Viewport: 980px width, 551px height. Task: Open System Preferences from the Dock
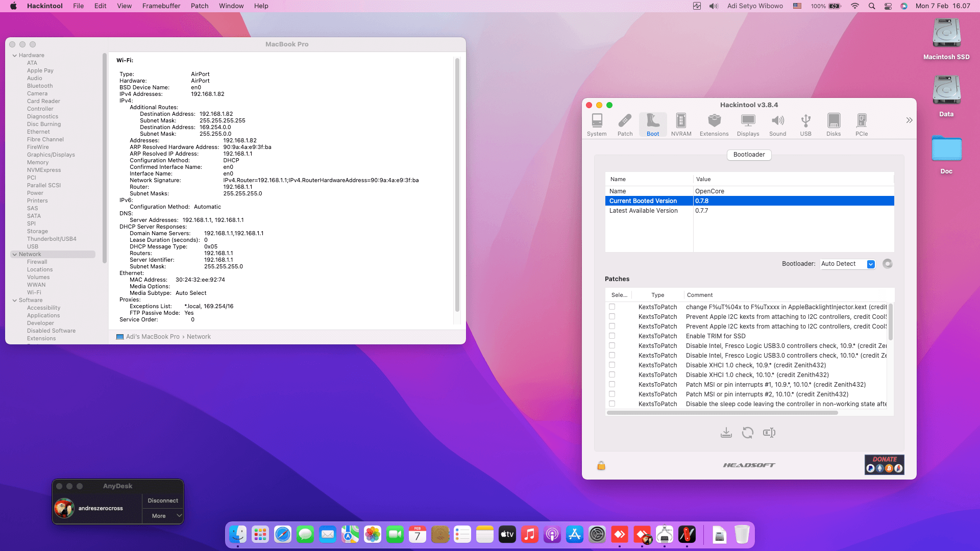[597, 535]
